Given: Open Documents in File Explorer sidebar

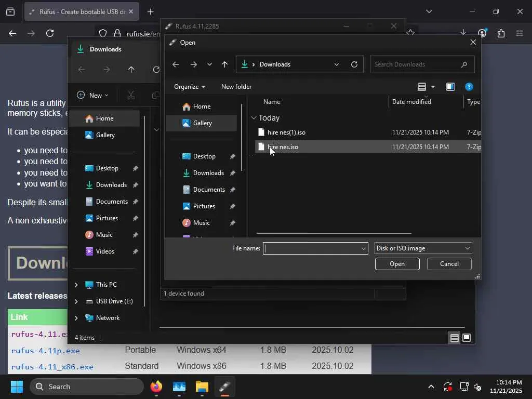Looking at the screenshot, I should tap(112, 202).
